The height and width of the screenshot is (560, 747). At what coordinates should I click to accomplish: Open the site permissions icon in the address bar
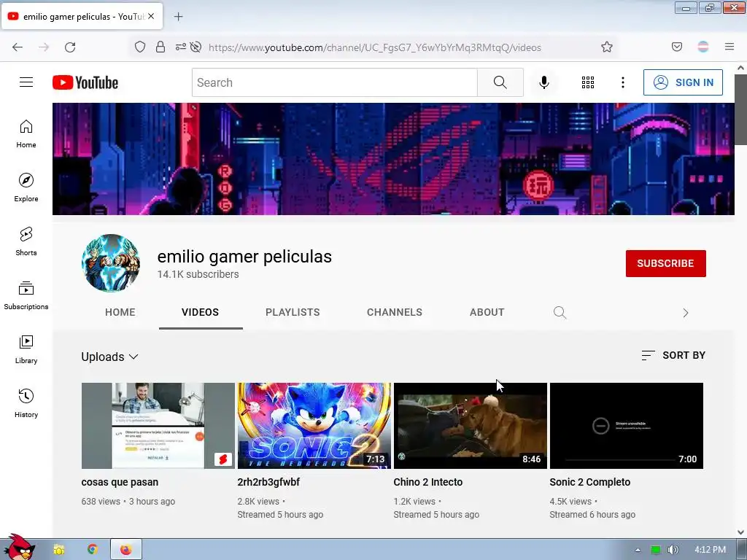[x=181, y=47]
